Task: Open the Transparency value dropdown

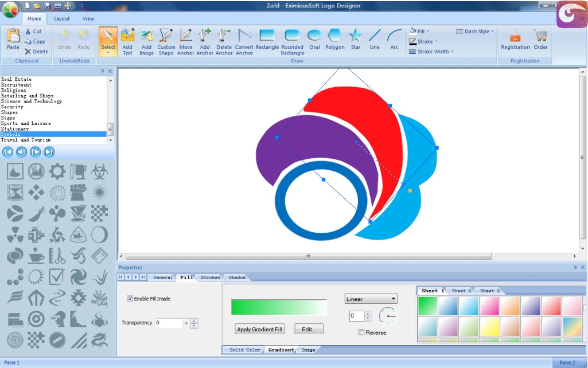Action: coord(186,323)
